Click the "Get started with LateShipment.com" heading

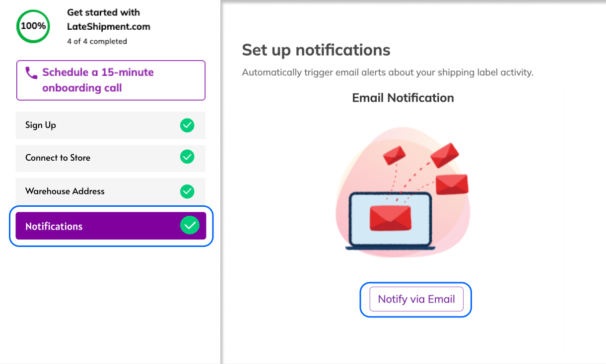[x=108, y=19]
